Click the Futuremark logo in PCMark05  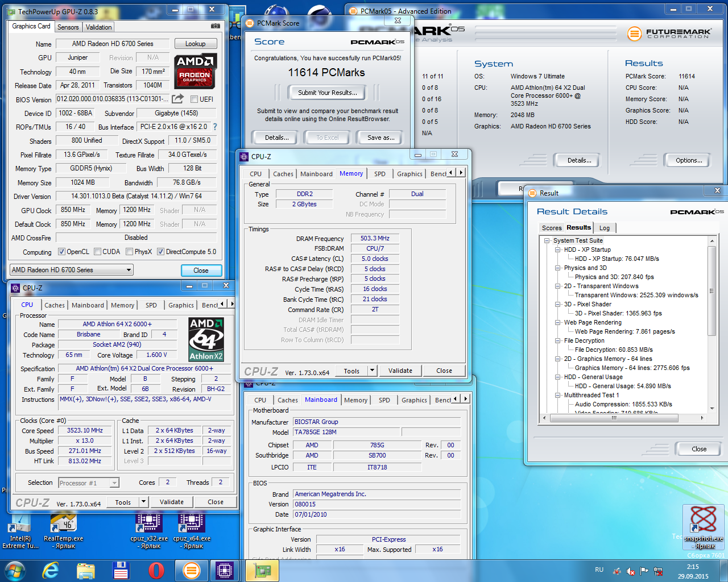[669, 34]
